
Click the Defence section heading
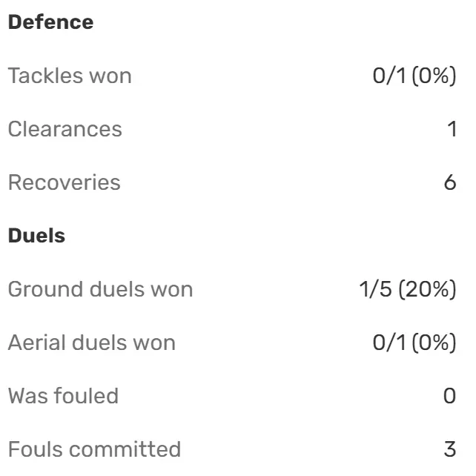(x=50, y=22)
